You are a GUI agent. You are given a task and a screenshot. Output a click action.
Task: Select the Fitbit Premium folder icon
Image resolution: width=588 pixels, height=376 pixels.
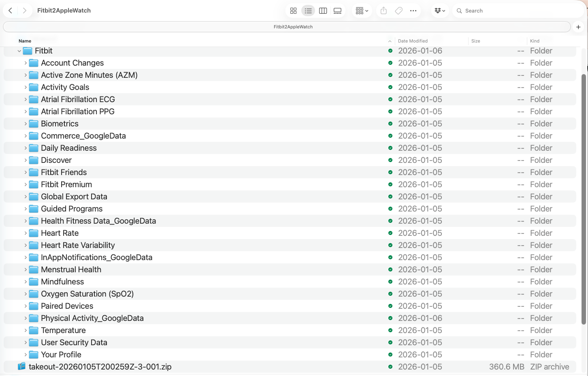(34, 184)
